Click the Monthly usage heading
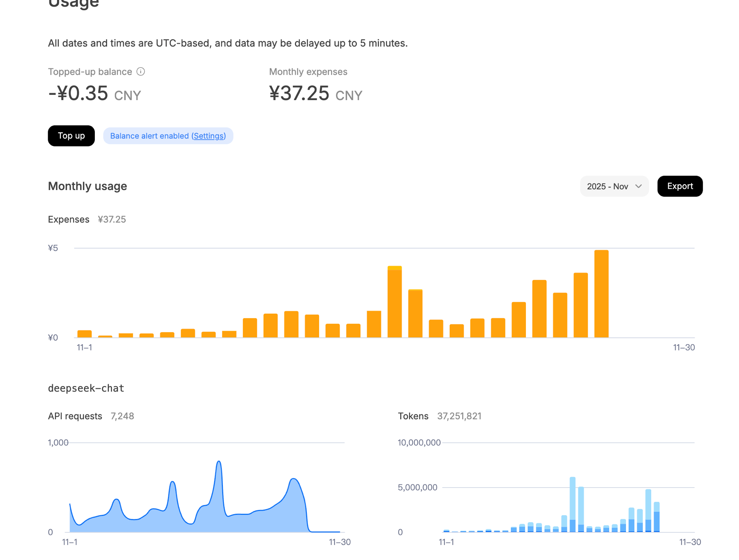 (x=87, y=186)
